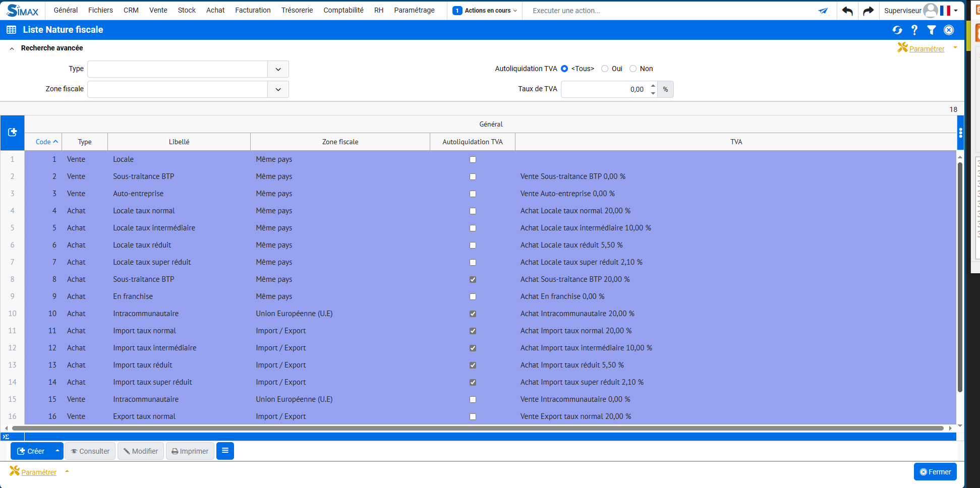Screen dimensions: 980x488
Task: Open the Paramétrage menu
Action: 414,10
